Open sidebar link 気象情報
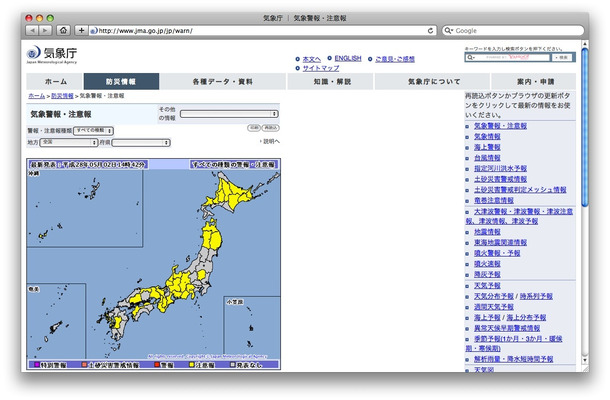The width and height of the screenshot is (610, 400). [x=487, y=137]
